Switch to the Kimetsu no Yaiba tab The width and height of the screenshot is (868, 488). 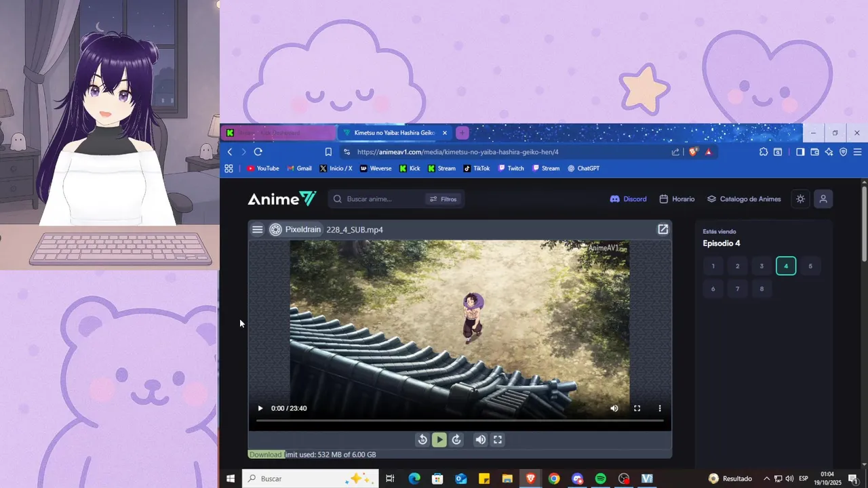click(395, 133)
